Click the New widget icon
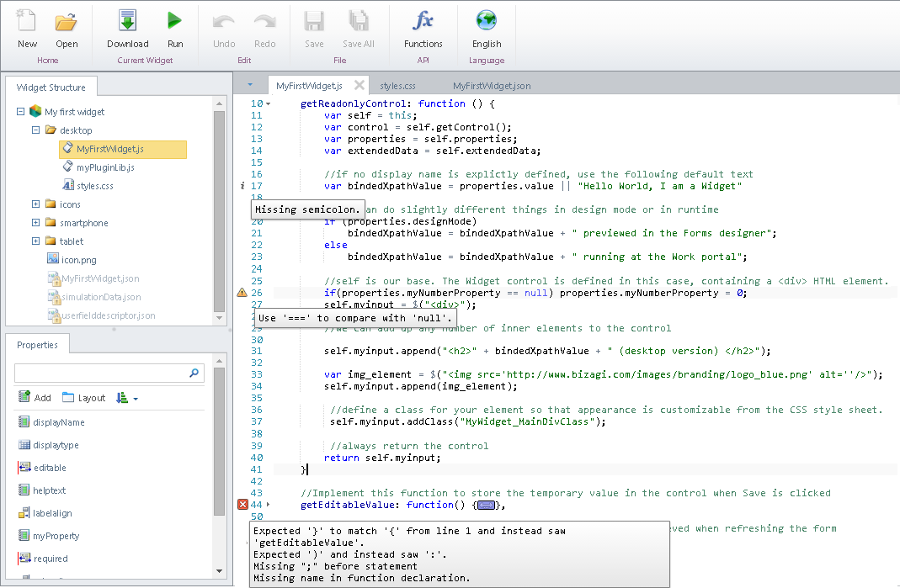The image size is (900, 588). click(x=26, y=21)
